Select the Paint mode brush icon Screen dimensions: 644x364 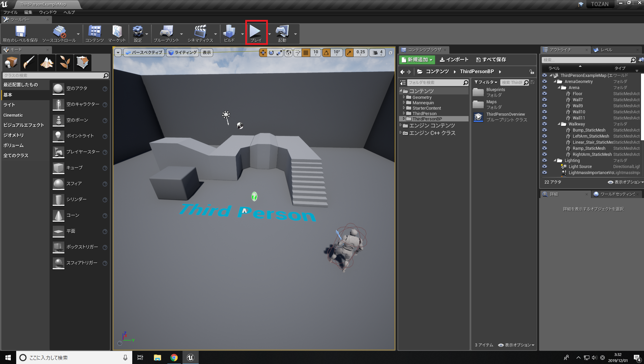[29, 62]
